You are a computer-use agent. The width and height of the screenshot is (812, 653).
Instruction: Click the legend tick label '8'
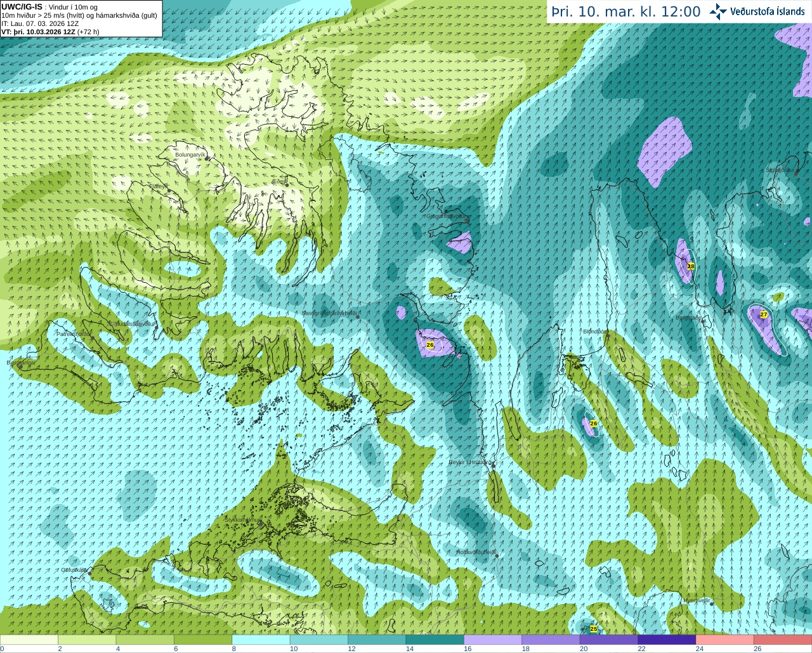click(x=233, y=649)
